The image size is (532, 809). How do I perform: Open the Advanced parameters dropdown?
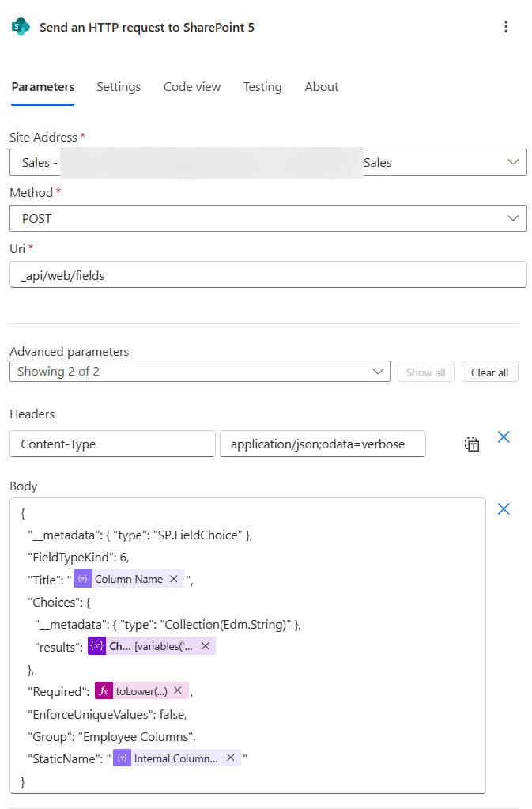point(199,372)
